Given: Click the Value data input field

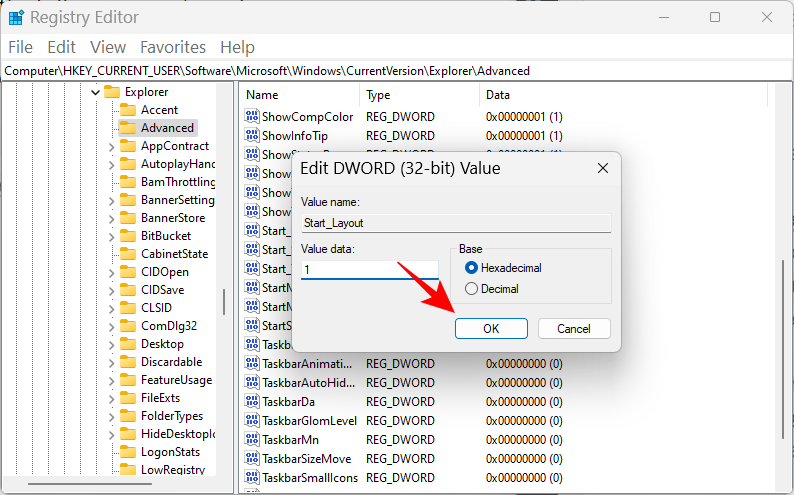Looking at the screenshot, I should pyautogui.click(x=369, y=270).
